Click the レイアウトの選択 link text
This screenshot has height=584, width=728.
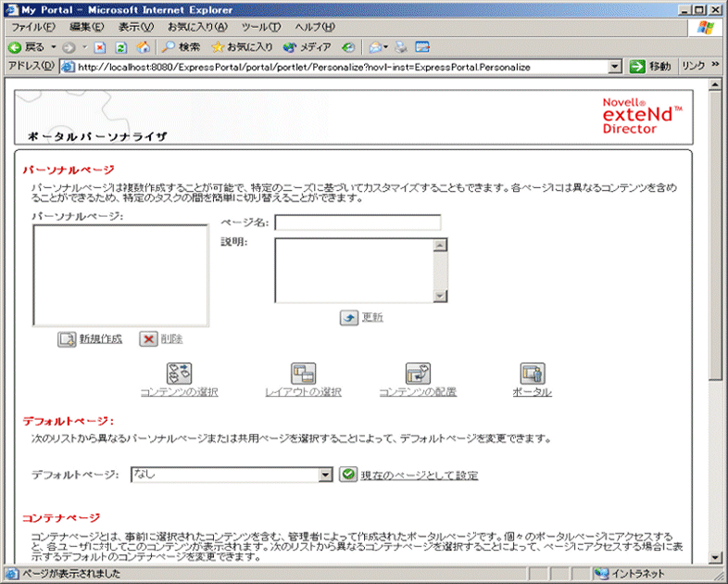point(303,392)
